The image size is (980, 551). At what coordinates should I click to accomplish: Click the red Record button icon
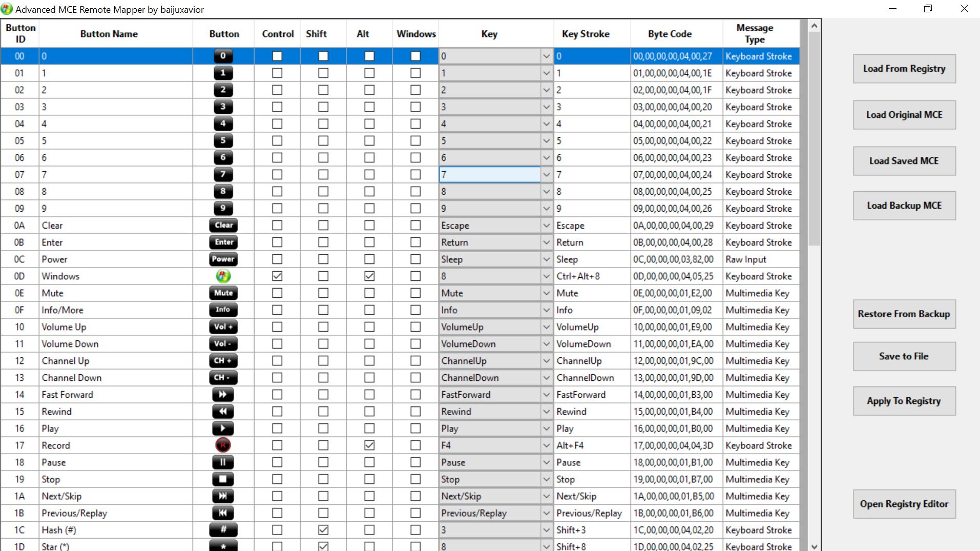click(x=223, y=445)
